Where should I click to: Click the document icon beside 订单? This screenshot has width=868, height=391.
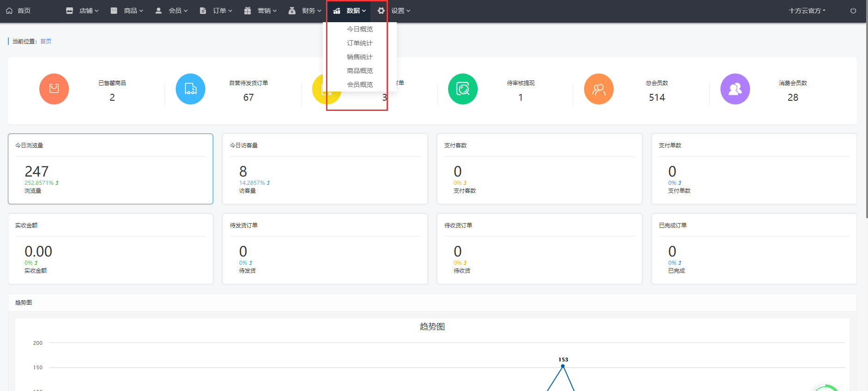[x=203, y=11]
